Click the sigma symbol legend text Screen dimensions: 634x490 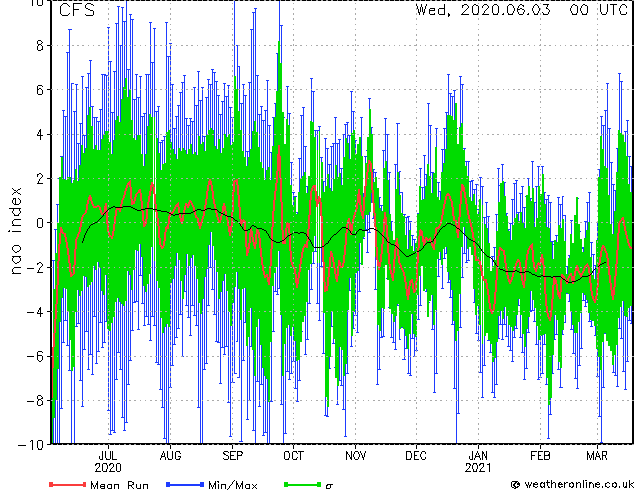click(329, 486)
